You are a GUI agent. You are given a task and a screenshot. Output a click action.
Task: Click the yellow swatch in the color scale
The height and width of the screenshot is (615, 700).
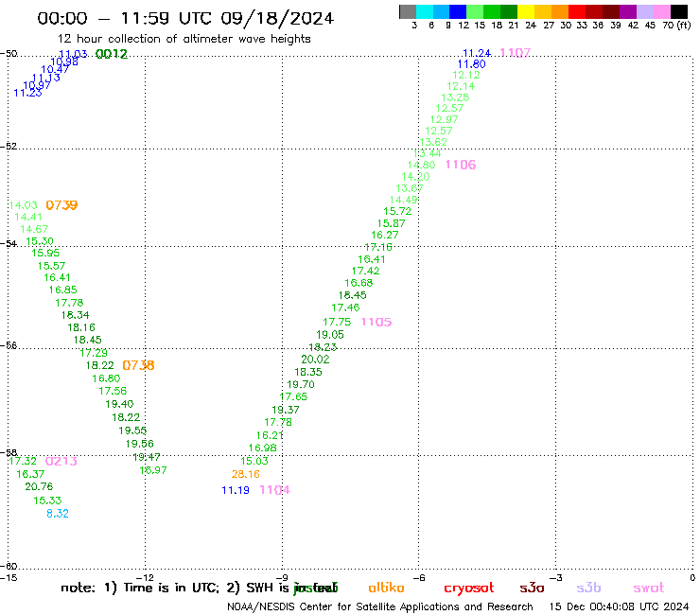(x=526, y=11)
